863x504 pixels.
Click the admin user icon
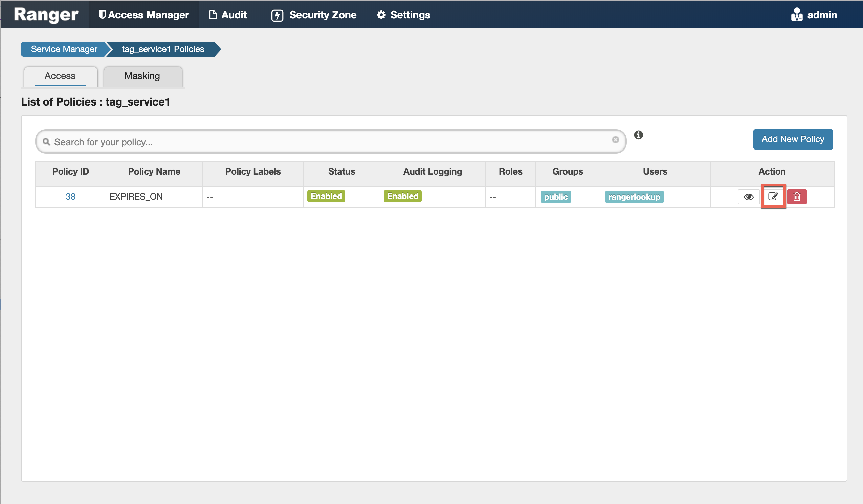796,15
